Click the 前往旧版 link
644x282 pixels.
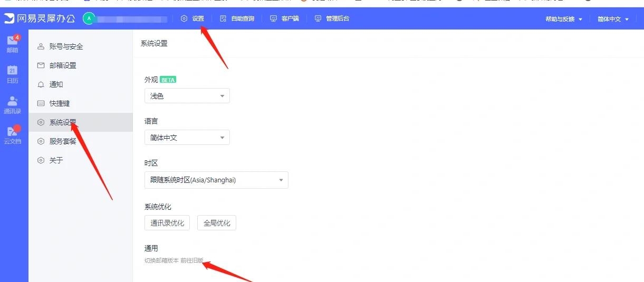tap(191, 260)
